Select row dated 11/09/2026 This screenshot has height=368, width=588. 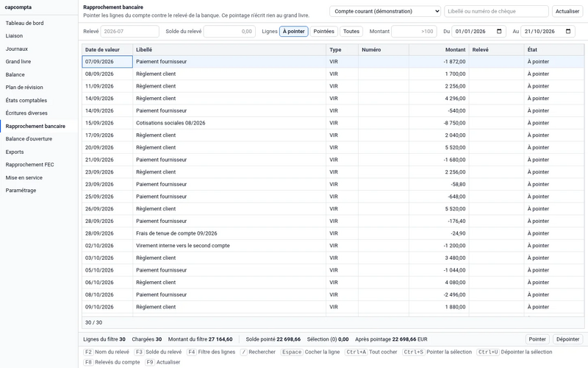pos(333,86)
